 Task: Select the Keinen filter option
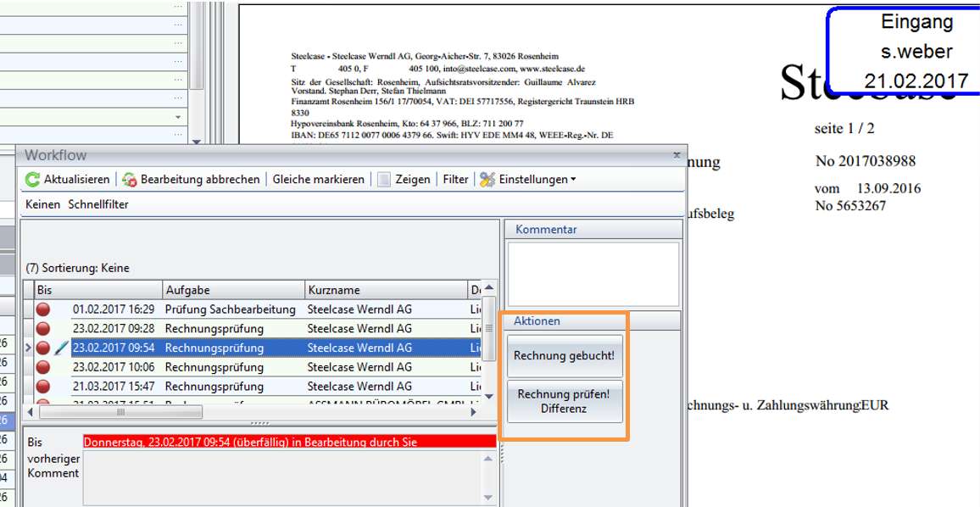pos(42,204)
